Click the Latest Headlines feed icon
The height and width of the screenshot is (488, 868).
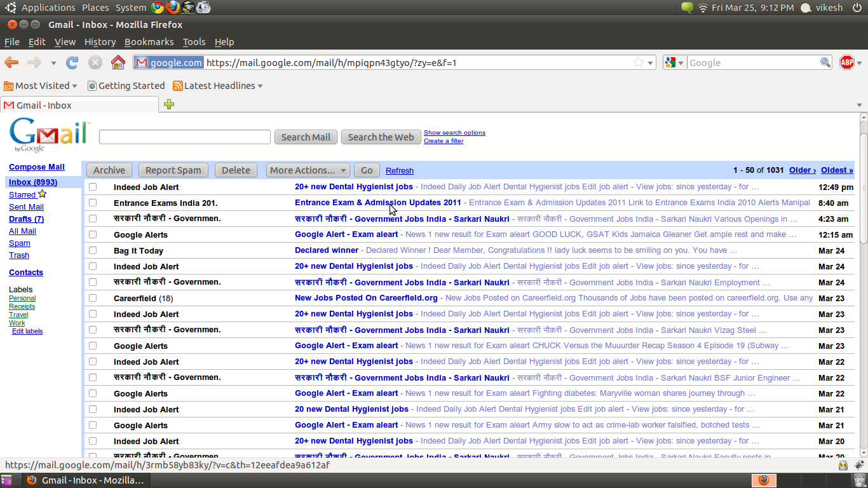(x=178, y=86)
